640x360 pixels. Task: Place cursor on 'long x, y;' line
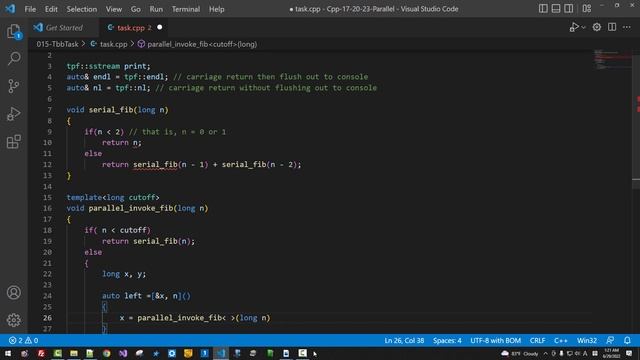click(124, 274)
